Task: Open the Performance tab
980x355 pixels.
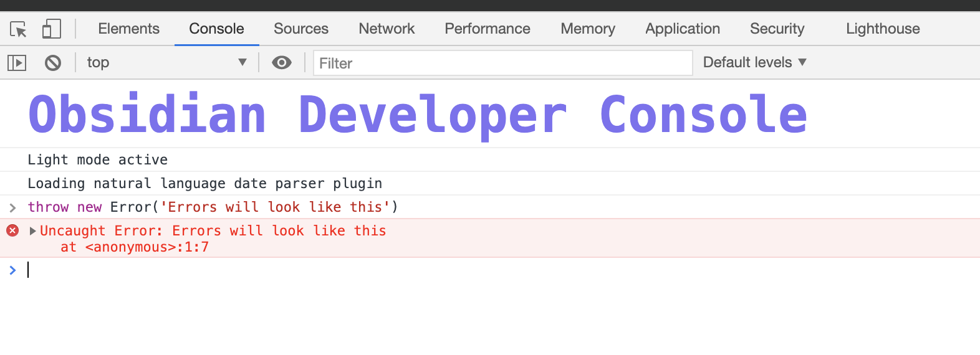Action: (x=488, y=29)
